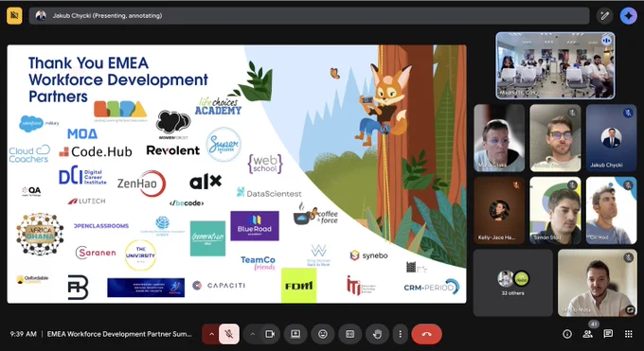Unmute the microphone
Screen dimensions: 644x351
(229, 334)
